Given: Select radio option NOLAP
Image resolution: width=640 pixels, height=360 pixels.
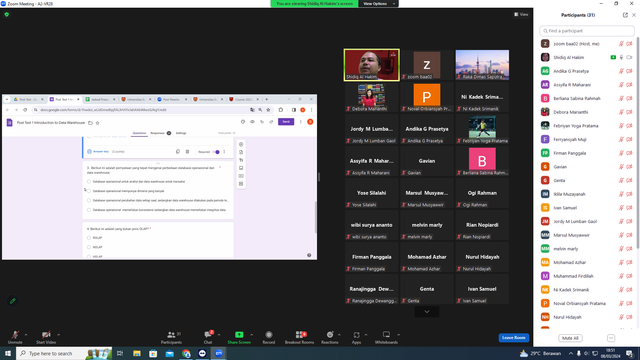Looking at the screenshot, I should pos(89,247).
